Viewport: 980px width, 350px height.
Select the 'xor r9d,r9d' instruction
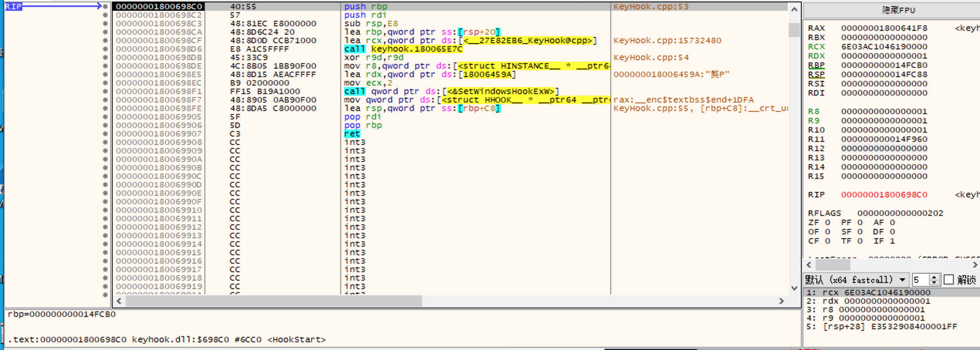(373, 57)
